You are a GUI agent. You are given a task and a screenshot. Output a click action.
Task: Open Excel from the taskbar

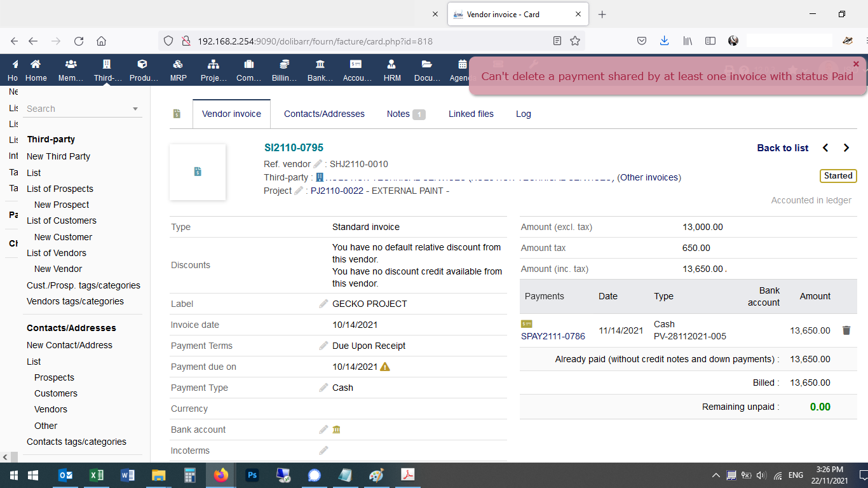pyautogui.click(x=97, y=475)
